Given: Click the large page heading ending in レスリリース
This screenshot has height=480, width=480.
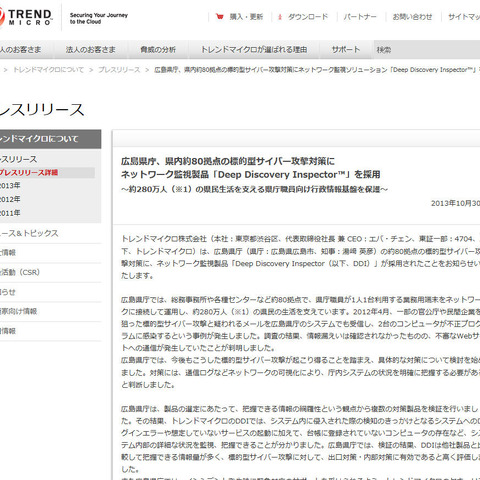Looking at the screenshot, I should 42,110.
